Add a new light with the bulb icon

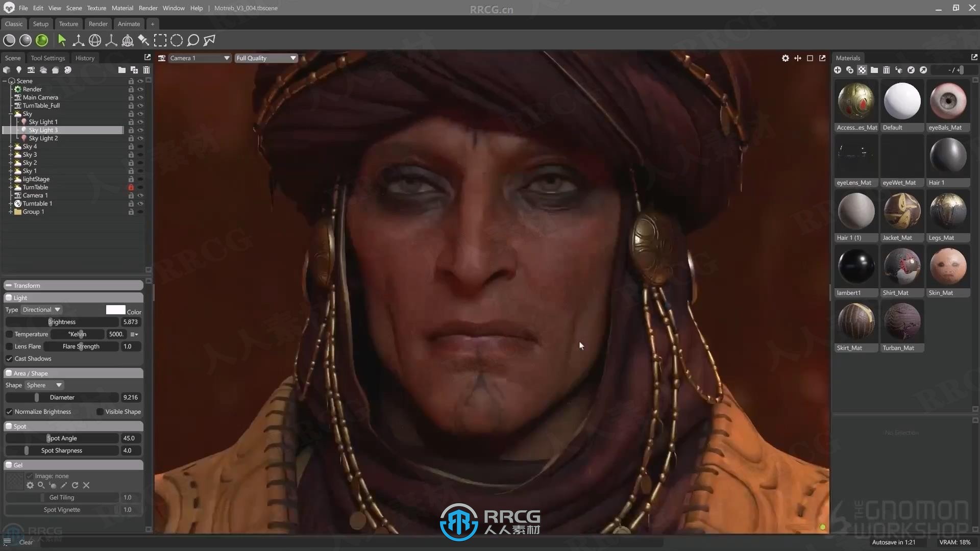tap(19, 70)
